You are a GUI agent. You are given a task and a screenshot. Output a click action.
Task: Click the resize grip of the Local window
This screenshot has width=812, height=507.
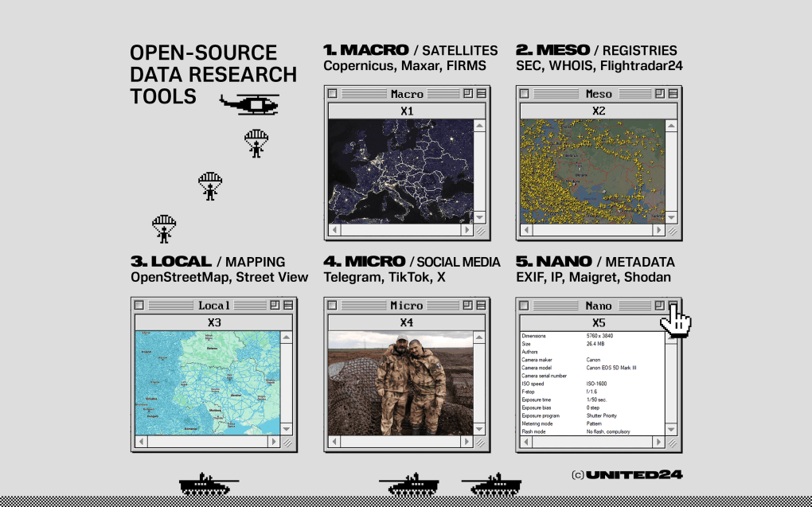[x=287, y=443]
